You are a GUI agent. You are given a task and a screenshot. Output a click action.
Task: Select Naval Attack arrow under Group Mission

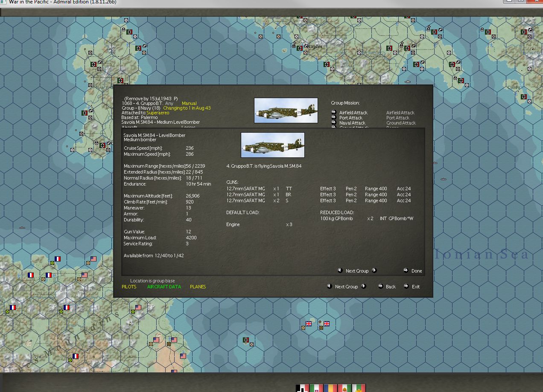pos(334,123)
